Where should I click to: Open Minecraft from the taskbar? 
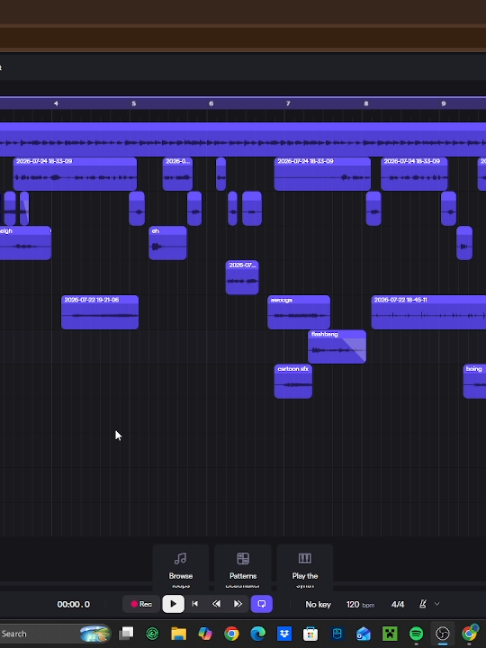click(x=390, y=633)
